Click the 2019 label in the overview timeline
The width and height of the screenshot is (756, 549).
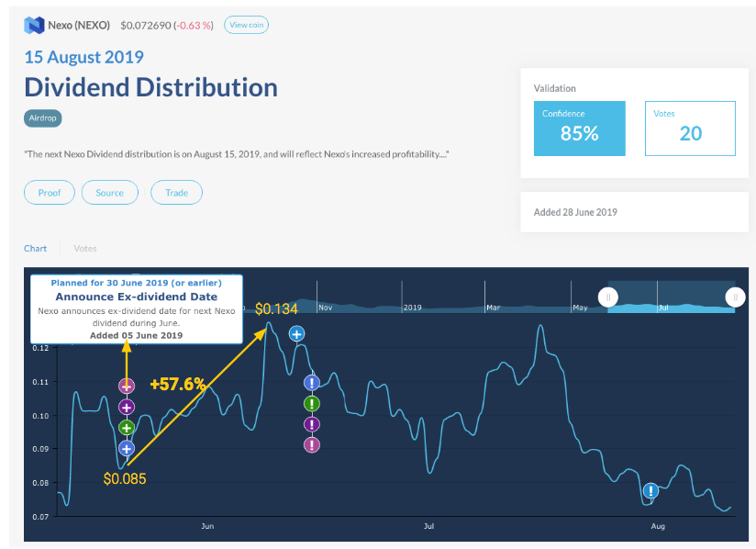[x=413, y=308]
